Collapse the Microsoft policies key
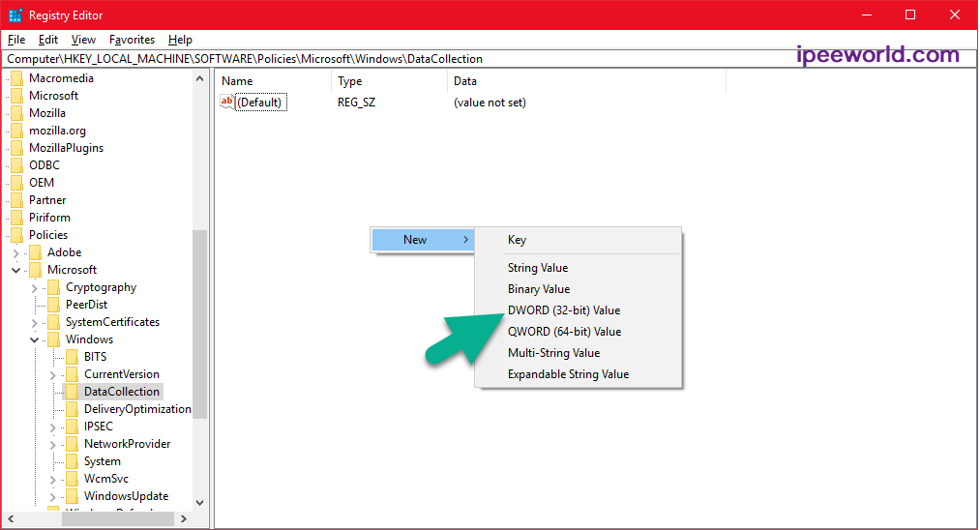The height and width of the screenshot is (530, 980). click(x=16, y=270)
